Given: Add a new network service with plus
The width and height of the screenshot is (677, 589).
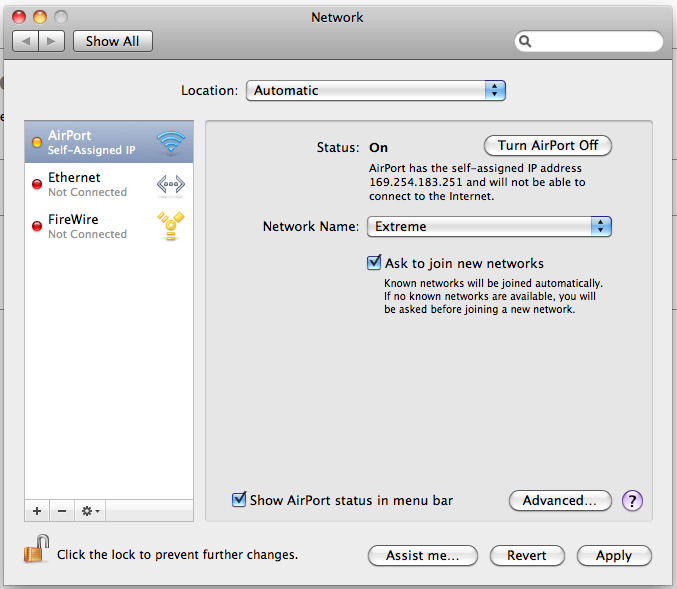Looking at the screenshot, I should [37, 511].
